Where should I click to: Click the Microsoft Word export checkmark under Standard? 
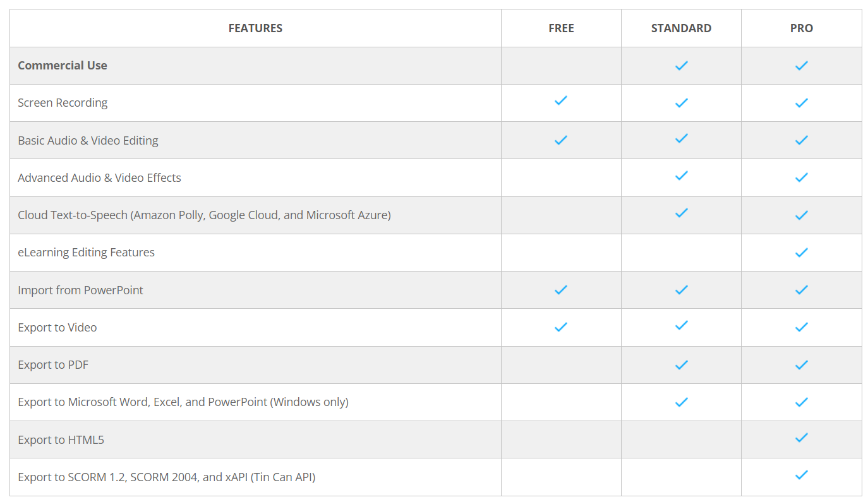(x=681, y=402)
